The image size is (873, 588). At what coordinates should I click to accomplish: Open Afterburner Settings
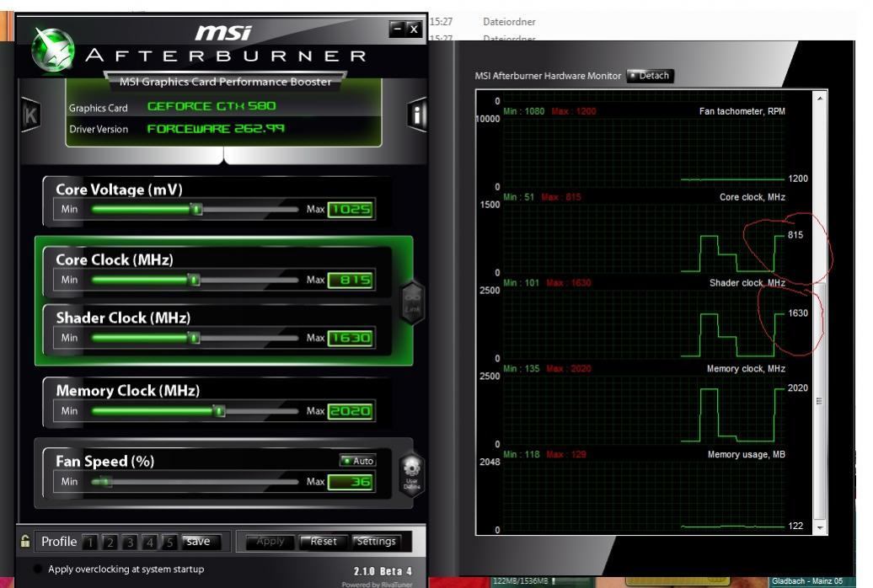[377, 541]
